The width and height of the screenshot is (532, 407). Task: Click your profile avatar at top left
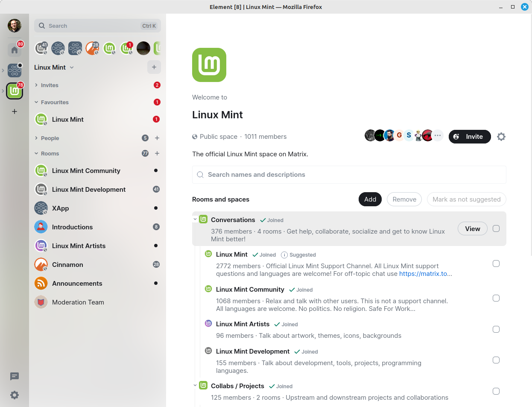(14, 26)
